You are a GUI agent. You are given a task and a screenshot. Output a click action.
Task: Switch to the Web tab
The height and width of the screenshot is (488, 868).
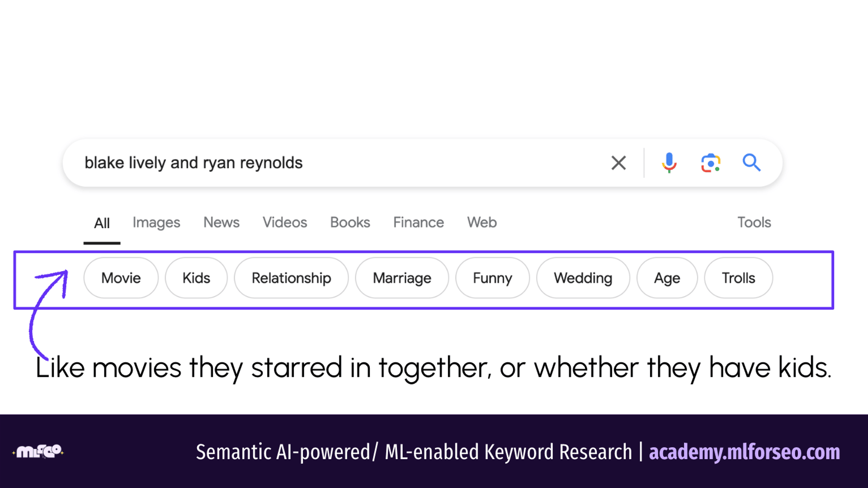tap(481, 222)
